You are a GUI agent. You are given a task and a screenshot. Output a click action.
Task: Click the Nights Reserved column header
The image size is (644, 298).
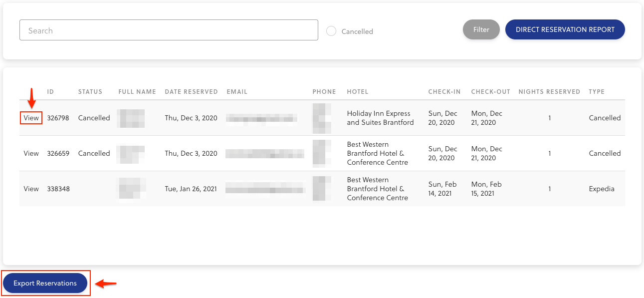549,92
